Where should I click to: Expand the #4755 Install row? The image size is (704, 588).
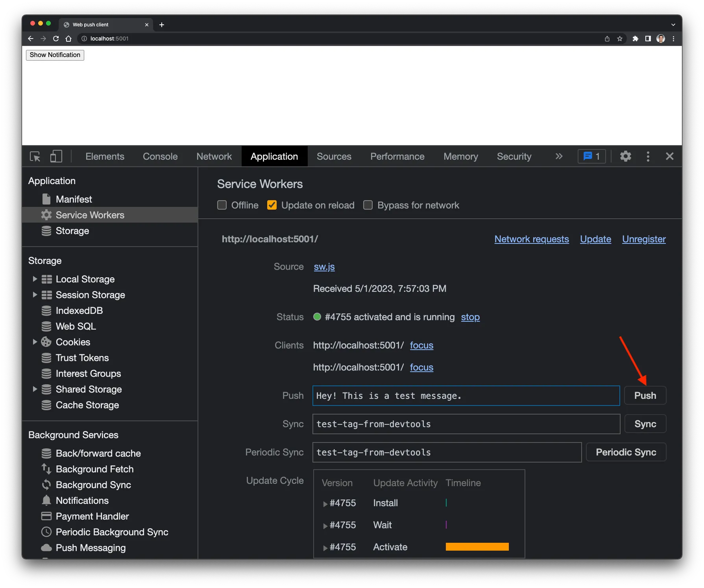tap(325, 504)
